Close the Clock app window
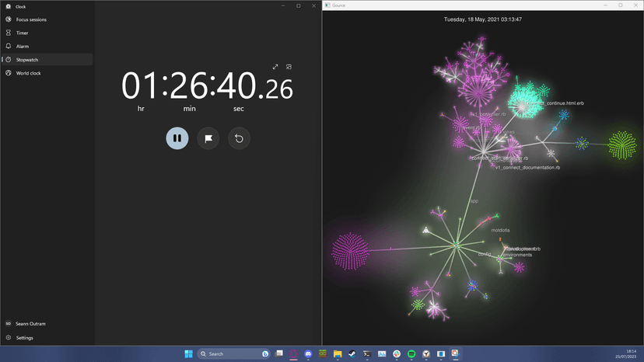Screen dimensions: 644x362 (313, 5)
